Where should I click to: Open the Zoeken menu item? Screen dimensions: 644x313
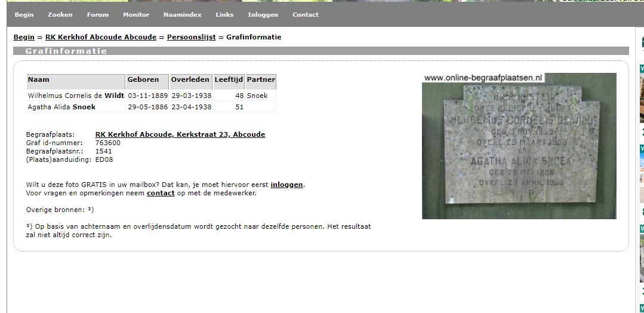coord(60,15)
